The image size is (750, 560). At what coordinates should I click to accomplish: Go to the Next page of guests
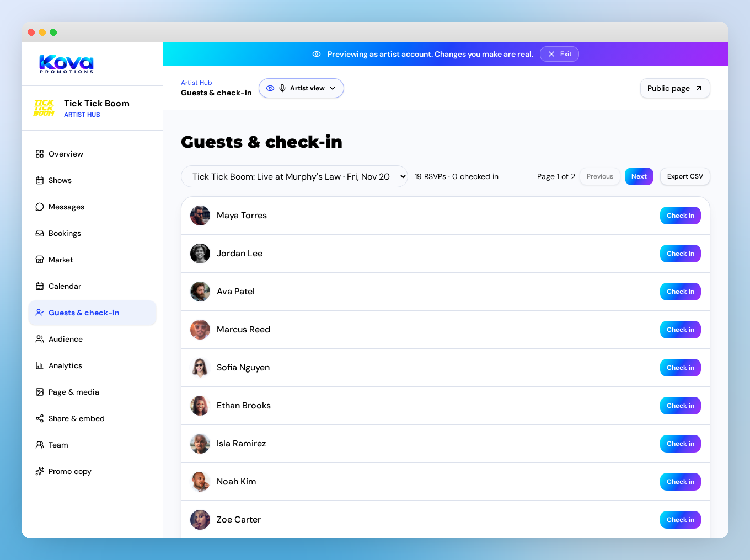tap(639, 176)
